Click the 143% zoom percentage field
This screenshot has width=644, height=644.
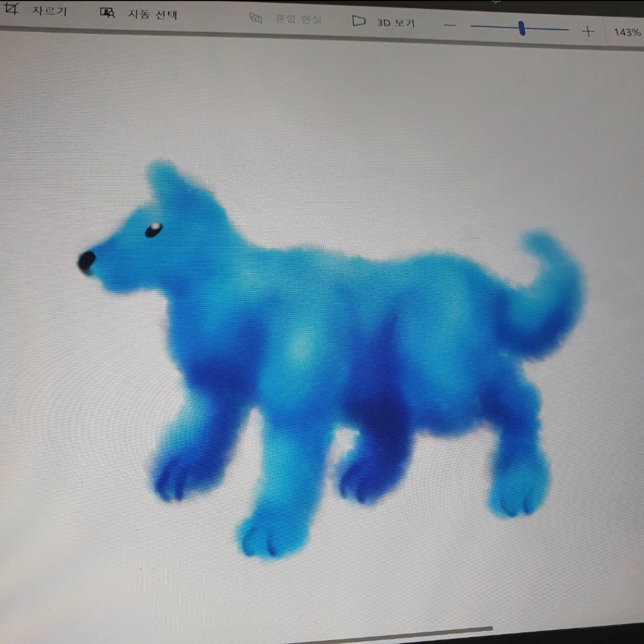(x=627, y=32)
